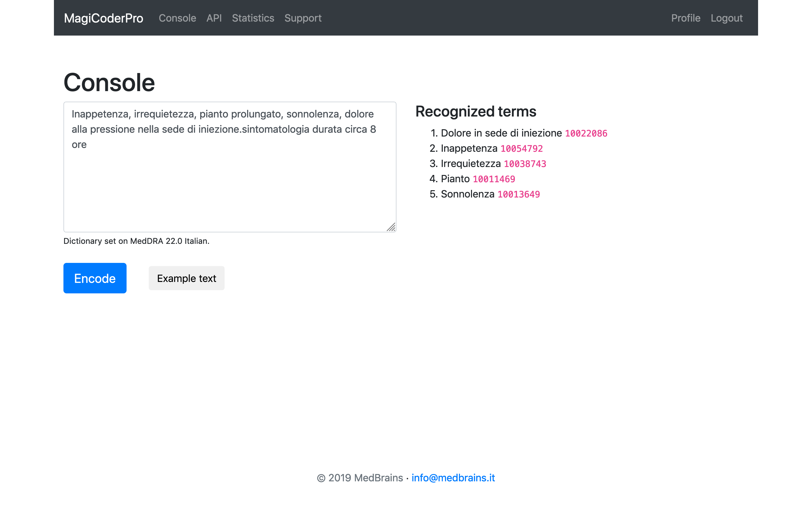Viewport: 812px width, 508px height.
Task: Click the Example text button
Action: pyautogui.click(x=187, y=278)
